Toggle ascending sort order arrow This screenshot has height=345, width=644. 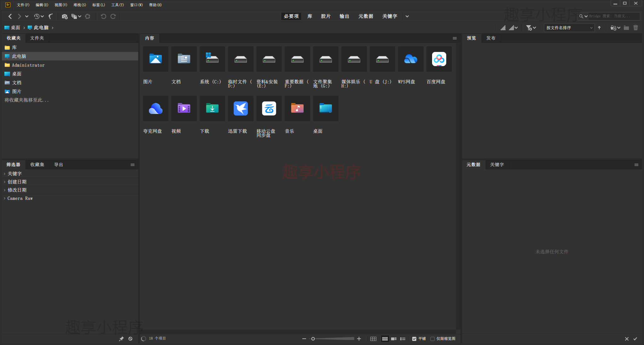coord(599,28)
